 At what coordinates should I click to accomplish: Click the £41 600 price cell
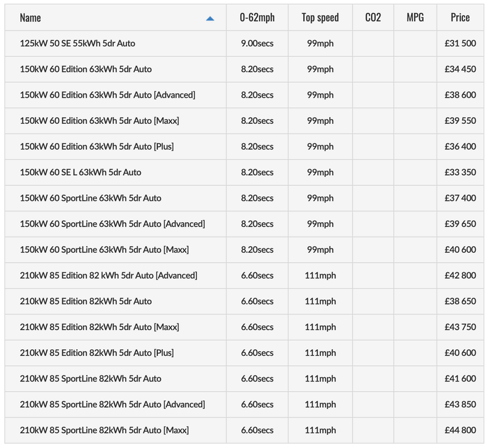point(460,378)
